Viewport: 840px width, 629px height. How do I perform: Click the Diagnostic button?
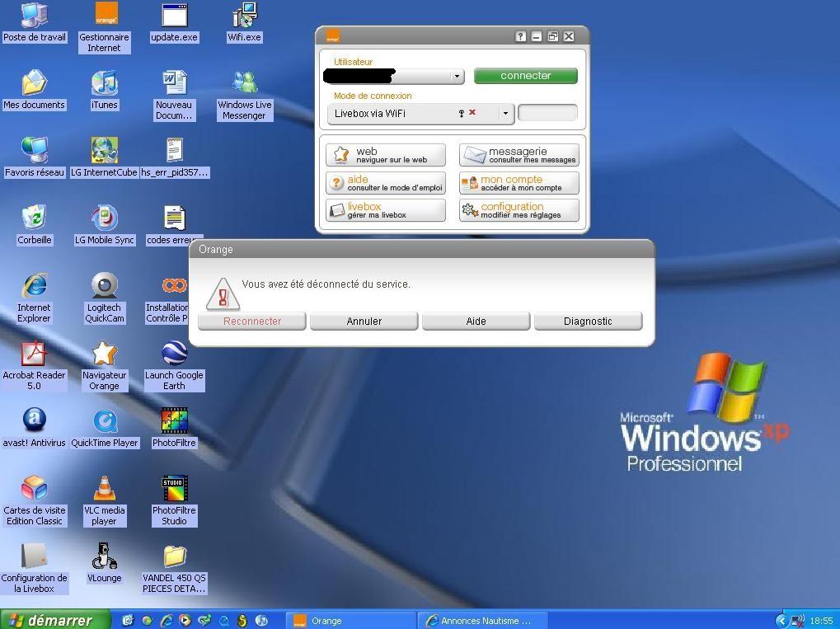(588, 322)
